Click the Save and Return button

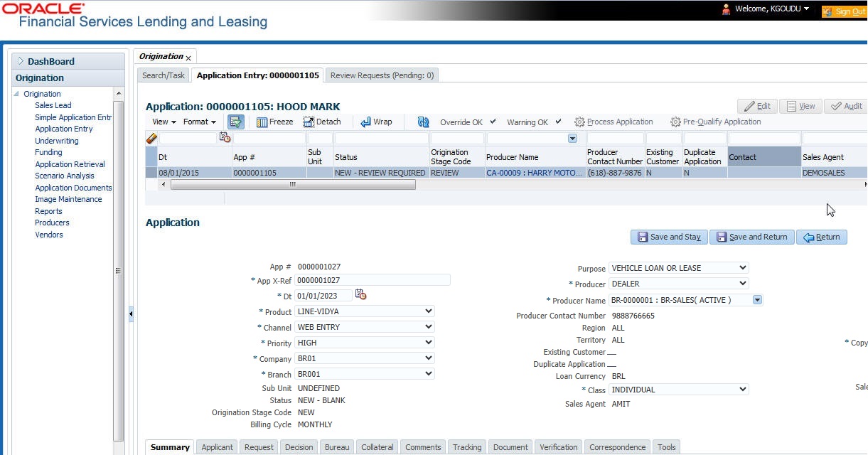(751, 237)
